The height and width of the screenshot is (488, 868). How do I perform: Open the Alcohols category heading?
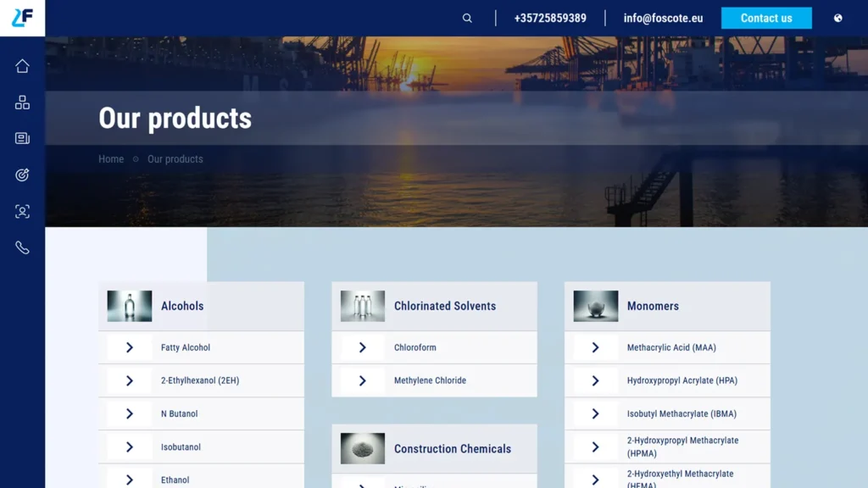click(182, 306)
